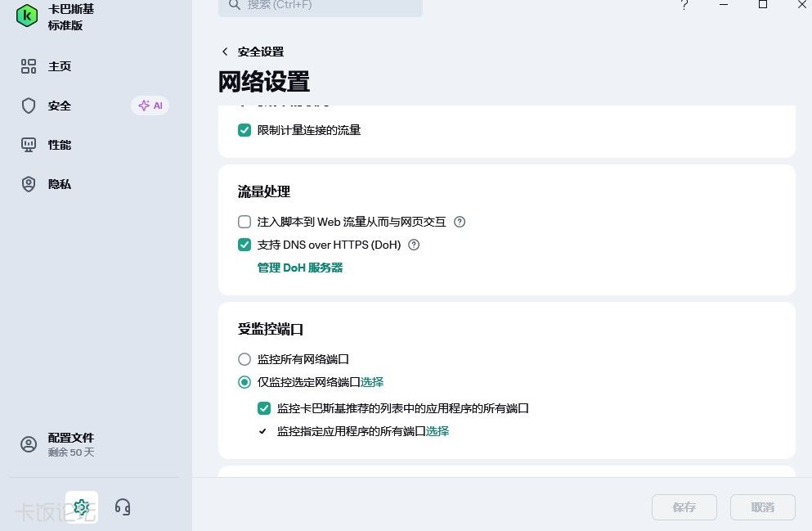The width and height of the screenshot is (812, 531).
Task: Maximize the Kaspersky window
Action: click(763, 5)
